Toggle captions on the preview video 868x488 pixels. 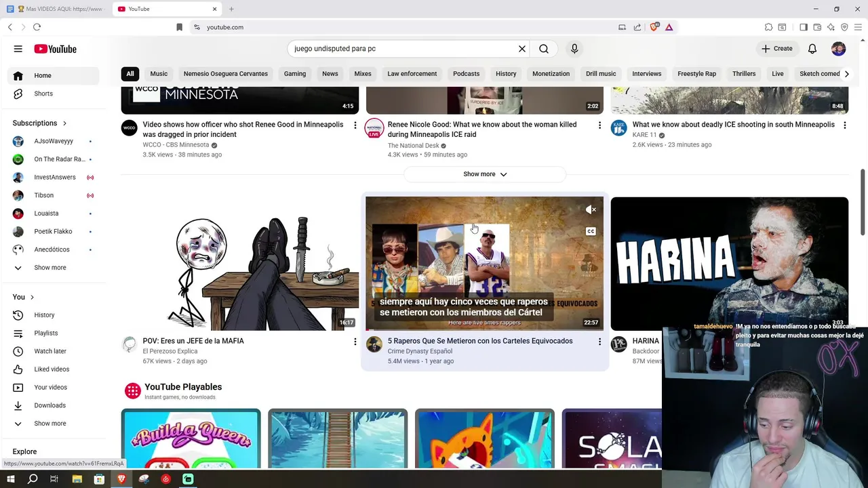coord(591,232)
